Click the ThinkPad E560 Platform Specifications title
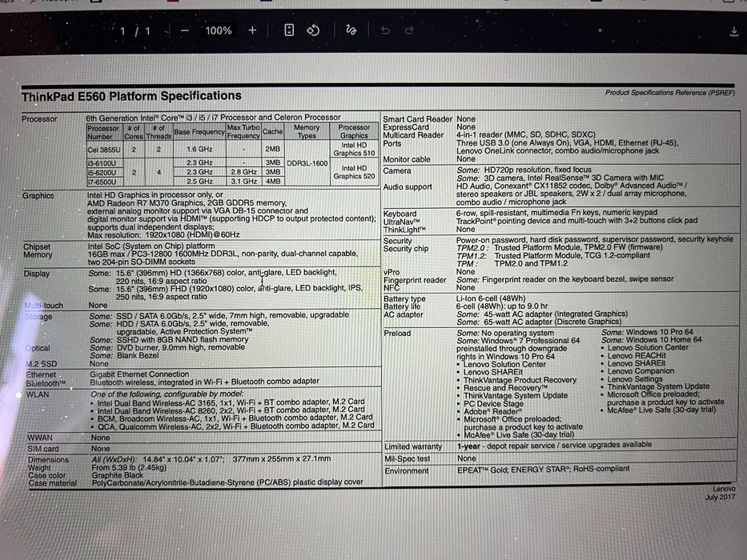The image size is (747, 560). [x=131, y=96]
